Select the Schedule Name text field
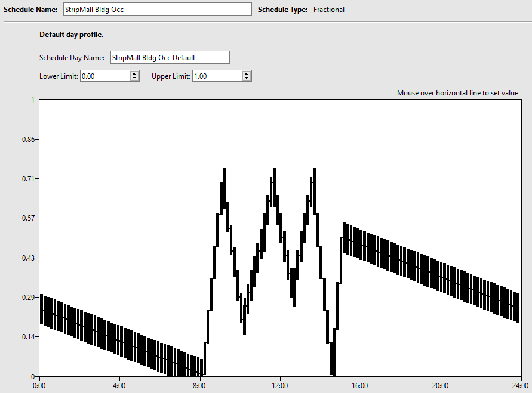Image resolution: width=532 pixels, height=393 pixels. coord(155,8)
